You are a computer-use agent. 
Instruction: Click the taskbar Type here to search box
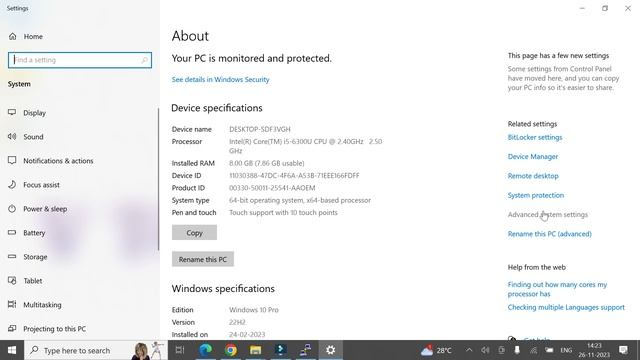click(x=96, y=350)
